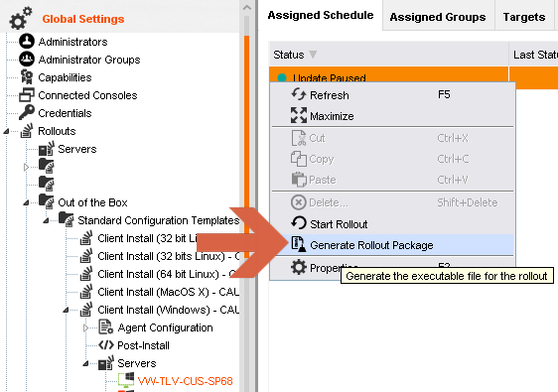Click the Windows computer icon for VW-TLV-CUS-SP68
Screen dimensions: 558x392
click(x=126, y=380)
